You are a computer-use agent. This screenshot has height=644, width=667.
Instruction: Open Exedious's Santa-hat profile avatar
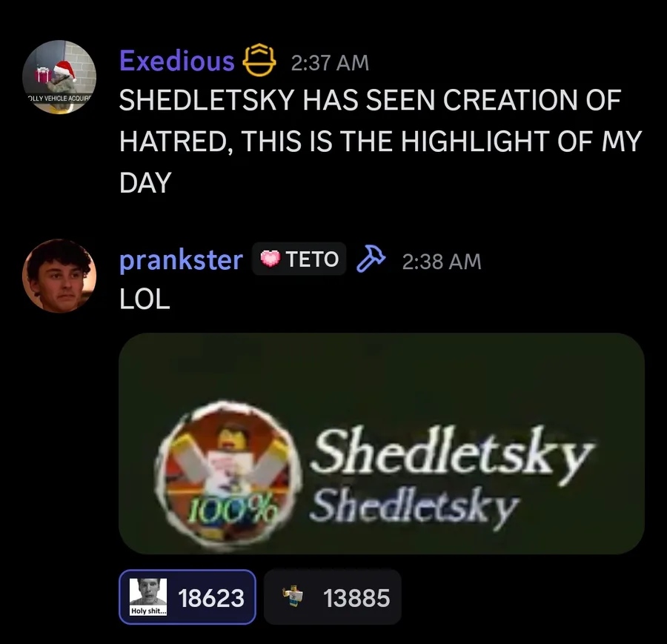[x=59, y=77]
